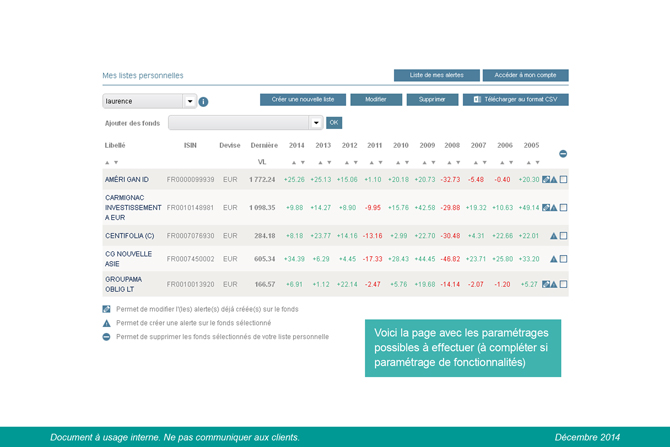Edit alert for CARMIGNAC INVESTISSEMENT fund
The height and width of the screenshot is (447, 670).
pos(546,208)
